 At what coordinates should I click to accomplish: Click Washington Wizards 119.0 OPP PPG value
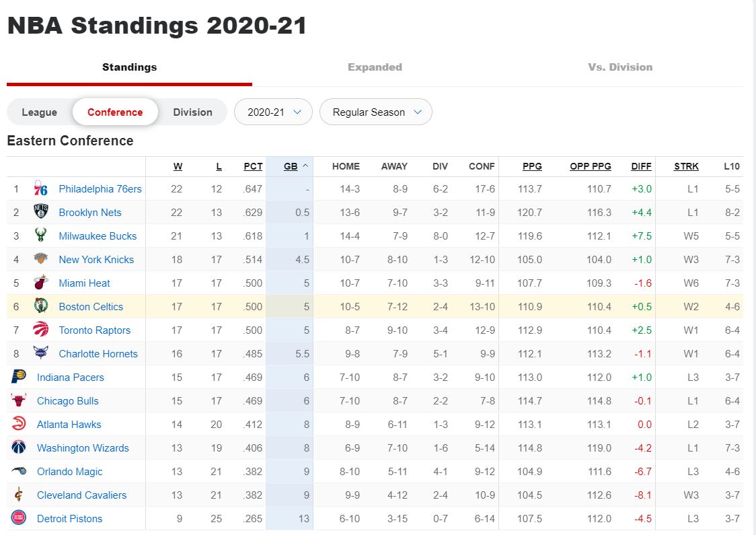coord(599,448)
